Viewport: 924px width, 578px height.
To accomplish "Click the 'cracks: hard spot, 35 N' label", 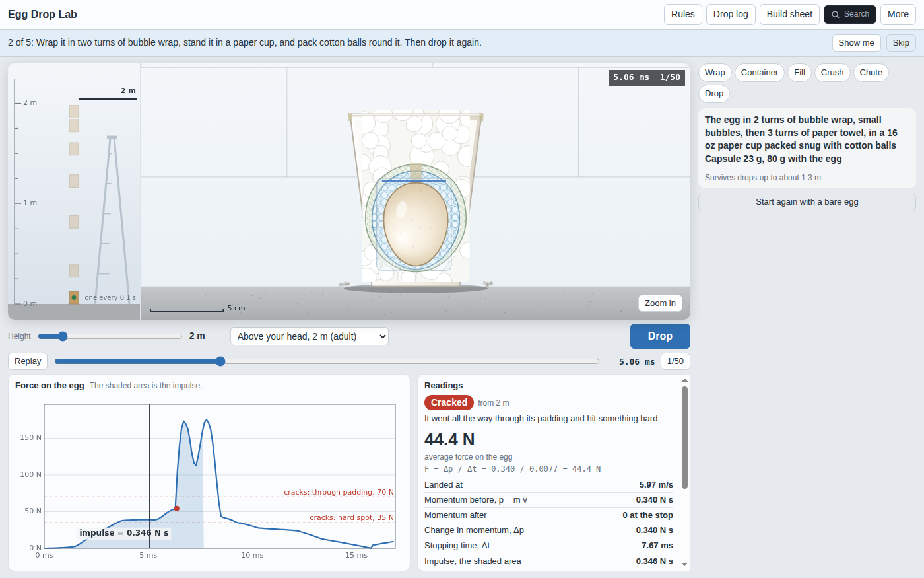I will click(352, 517).
